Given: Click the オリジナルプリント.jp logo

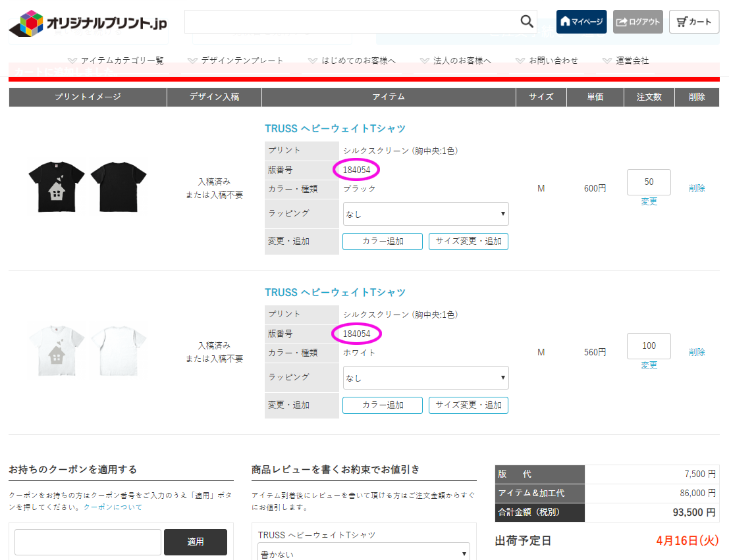Looking at the screenshot, I should [88, 23].
